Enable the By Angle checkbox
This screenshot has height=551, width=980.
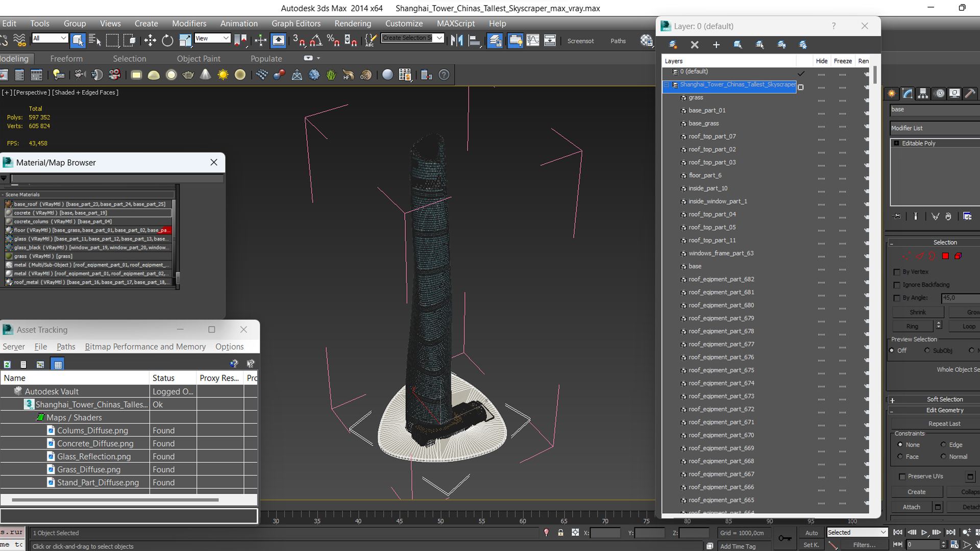[897, 298]
